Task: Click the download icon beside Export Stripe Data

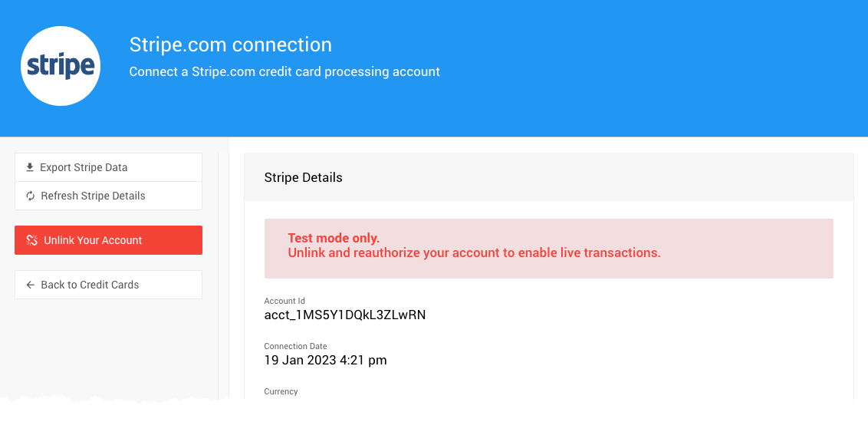Action: [30, 167]
